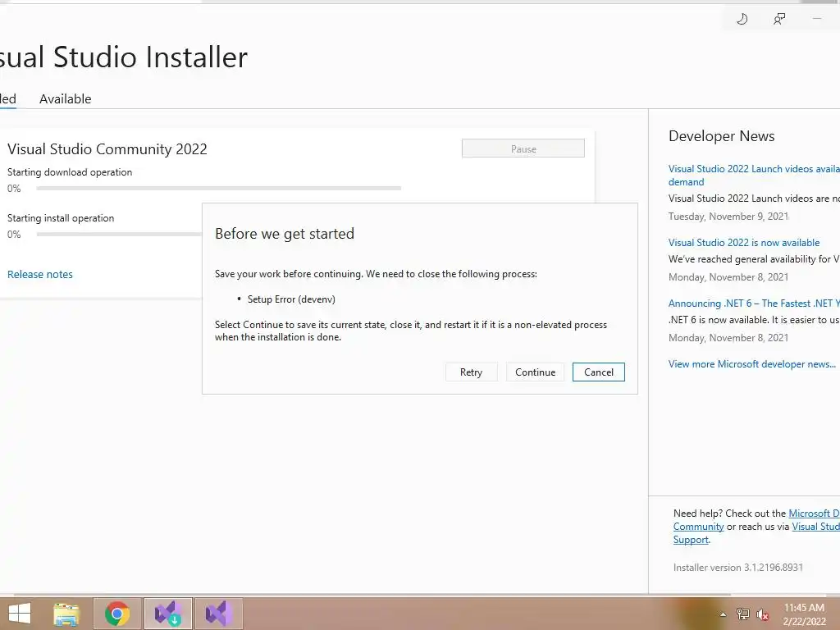840x630 pixels.
Task: Open the clock showing 11:45 AM
Action: pyautogui.click(x=804, y=614)
